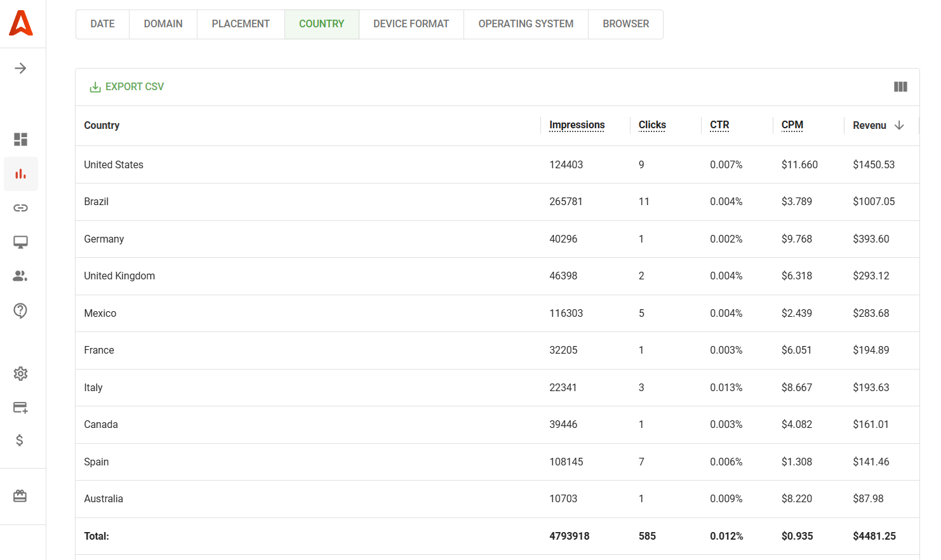
Task: Switch to the Operating System tab
Action: (526, 24)
